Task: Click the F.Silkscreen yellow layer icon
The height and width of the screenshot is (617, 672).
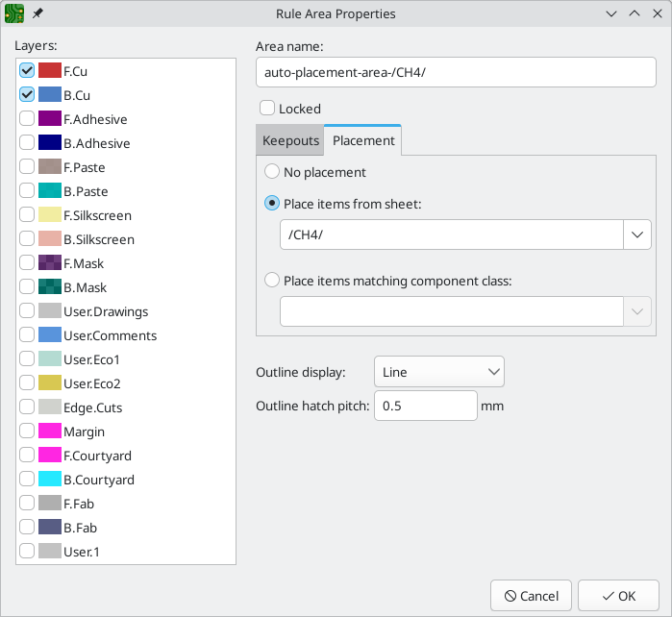Action: [50, 214]
